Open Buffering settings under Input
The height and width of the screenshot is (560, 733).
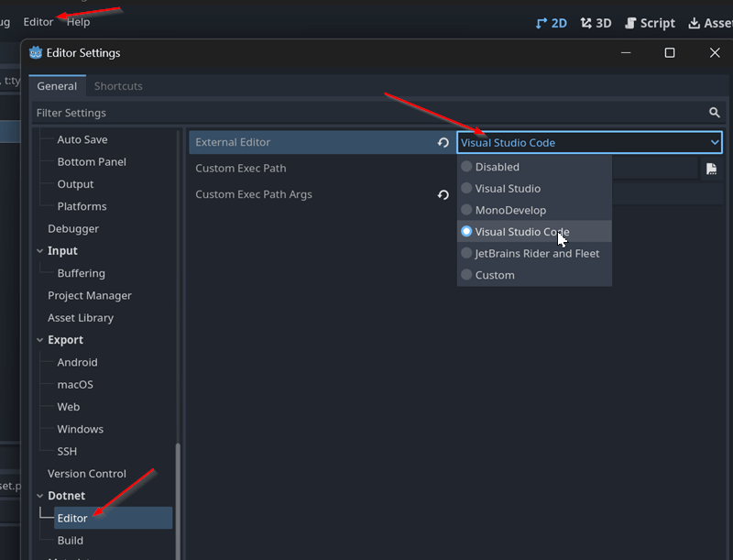click(82, 273)
